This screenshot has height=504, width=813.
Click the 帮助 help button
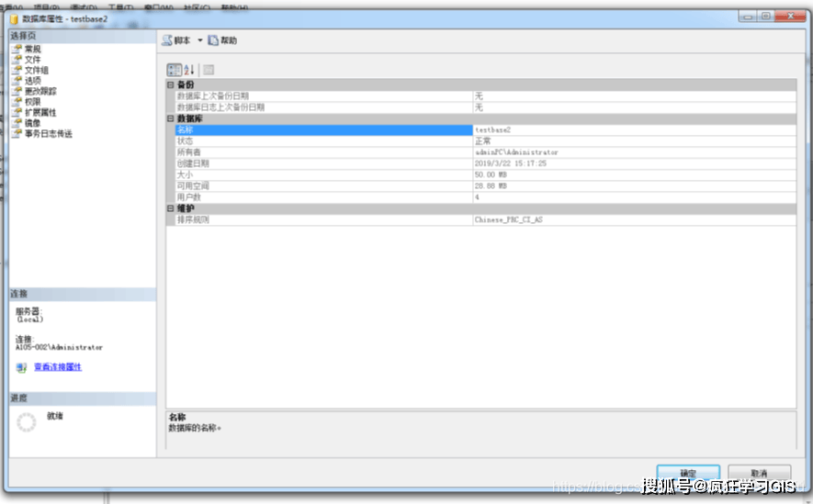click(222, 40)
